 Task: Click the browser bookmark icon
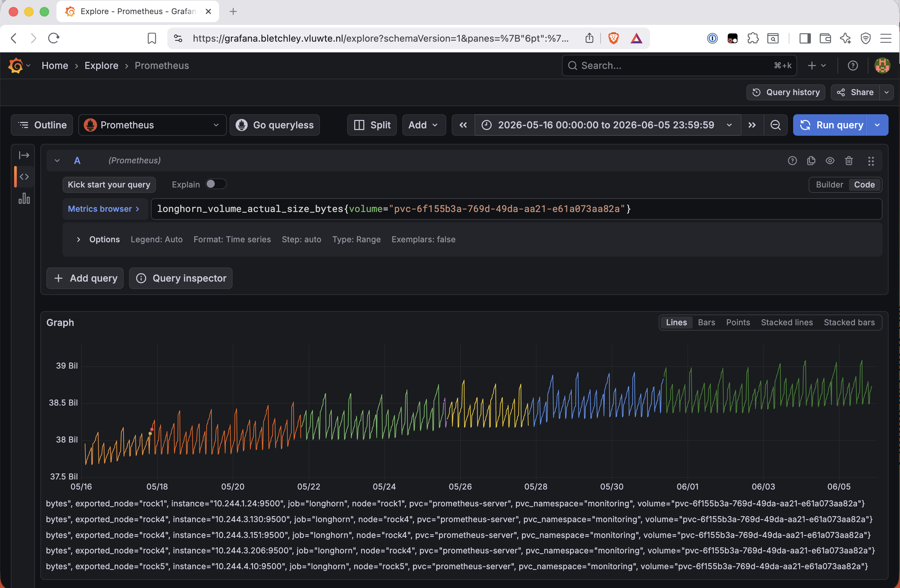152,38
